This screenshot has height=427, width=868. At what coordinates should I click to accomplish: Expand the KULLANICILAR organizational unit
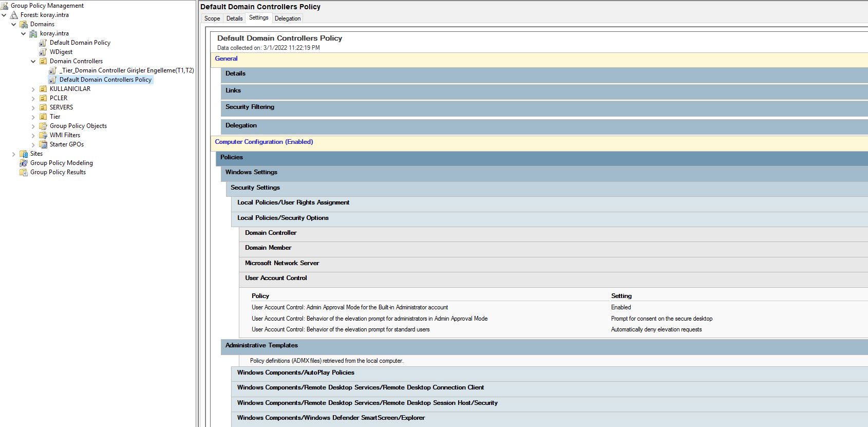pos(33,89)
